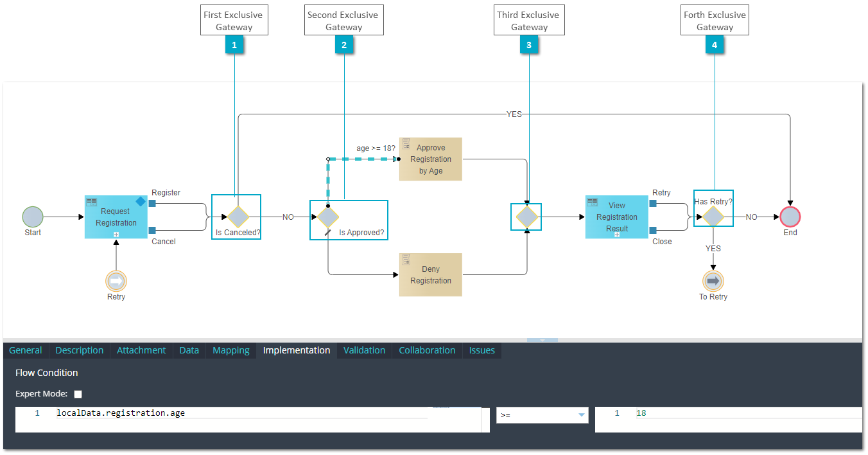
Task: Click the localData.registration.age expression field
Action: tap(252, 419)
